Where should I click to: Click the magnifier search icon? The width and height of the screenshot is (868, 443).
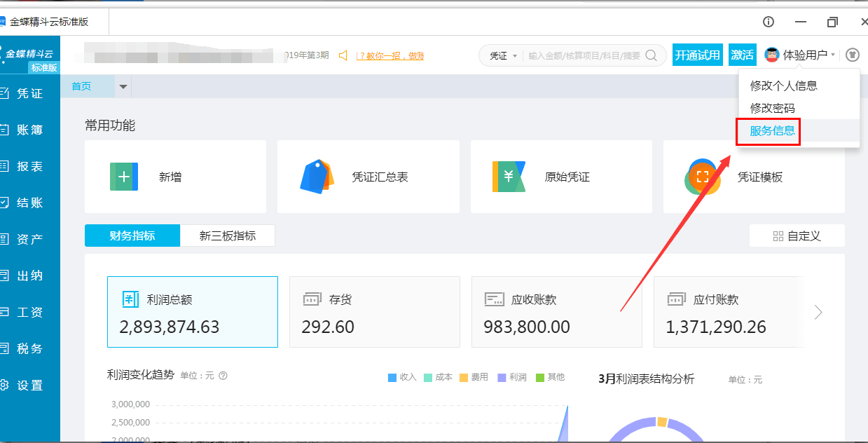651,55
